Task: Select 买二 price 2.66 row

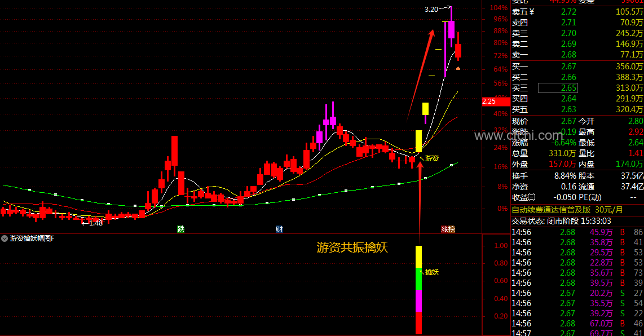Action: pos(577,77)
